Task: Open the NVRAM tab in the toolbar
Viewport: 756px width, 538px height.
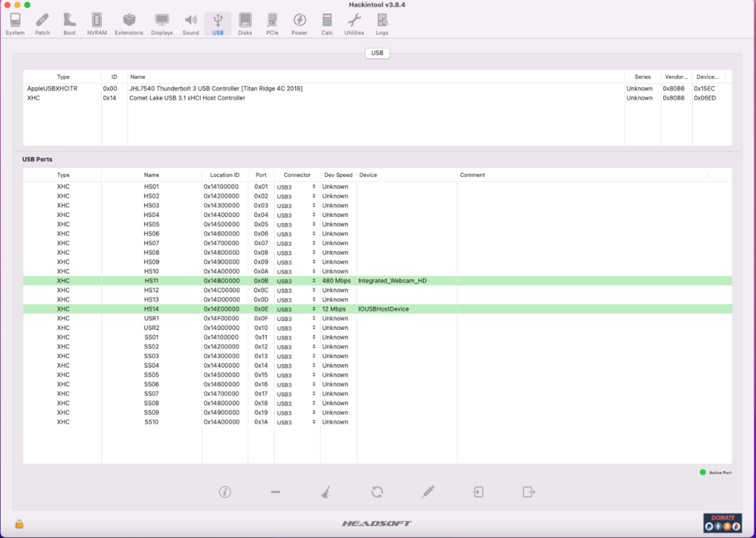Action: (x=96, y=24)
